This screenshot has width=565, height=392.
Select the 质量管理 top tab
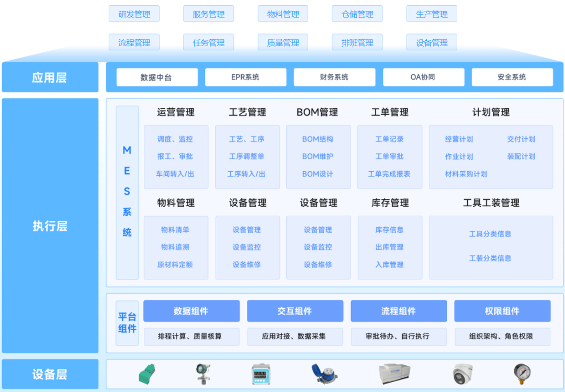point(283,43)
